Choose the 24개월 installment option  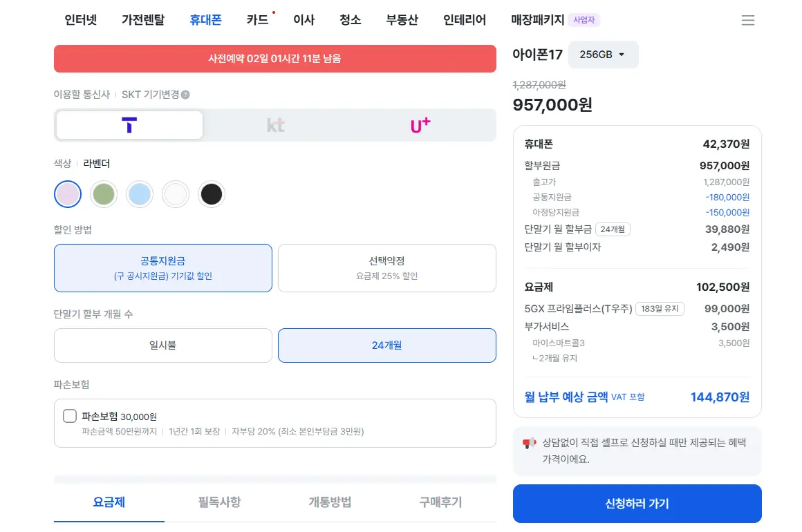386,345
